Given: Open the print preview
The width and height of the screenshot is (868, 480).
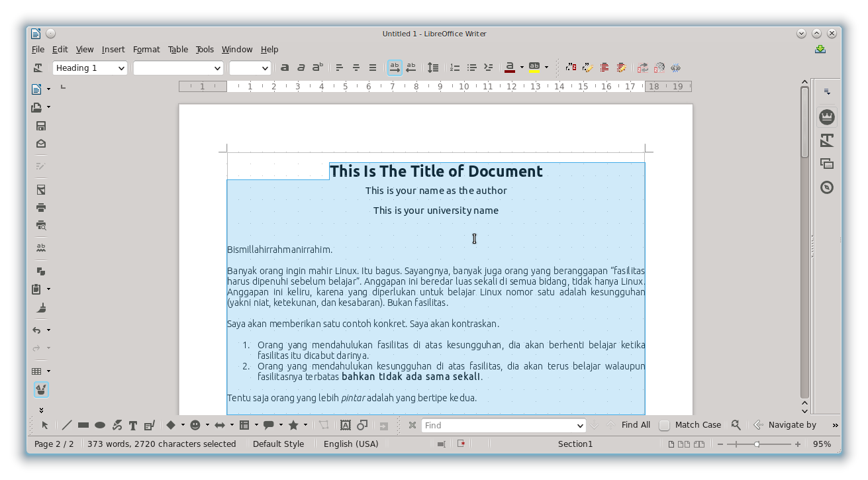Looking at the screenshot, I should click(40, 225).
